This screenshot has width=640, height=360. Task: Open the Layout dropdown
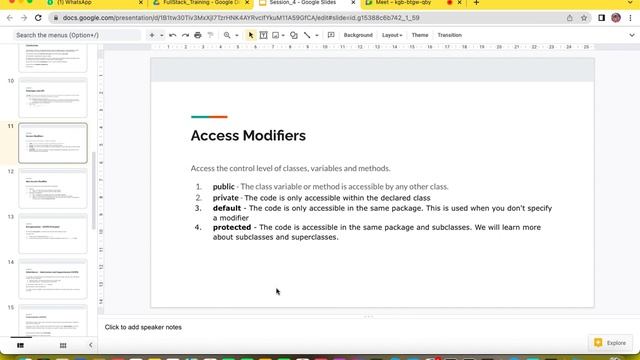(x=392, y=35)
